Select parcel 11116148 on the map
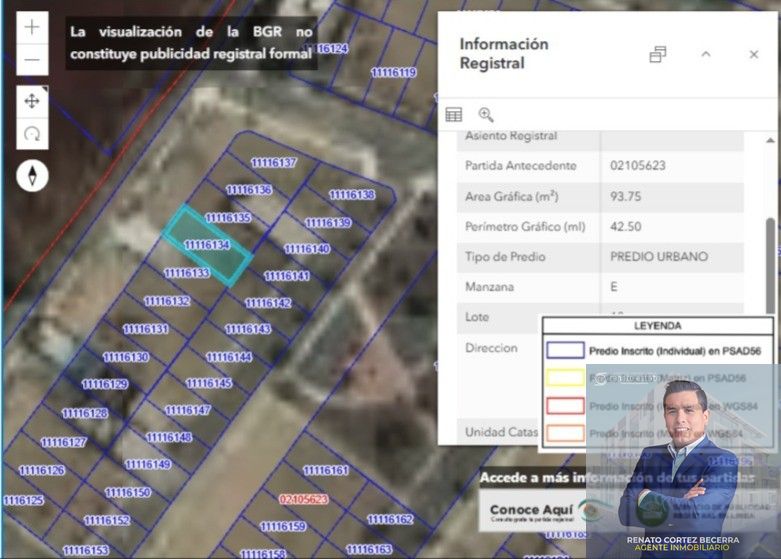781x559 pixels. [169, 437]
